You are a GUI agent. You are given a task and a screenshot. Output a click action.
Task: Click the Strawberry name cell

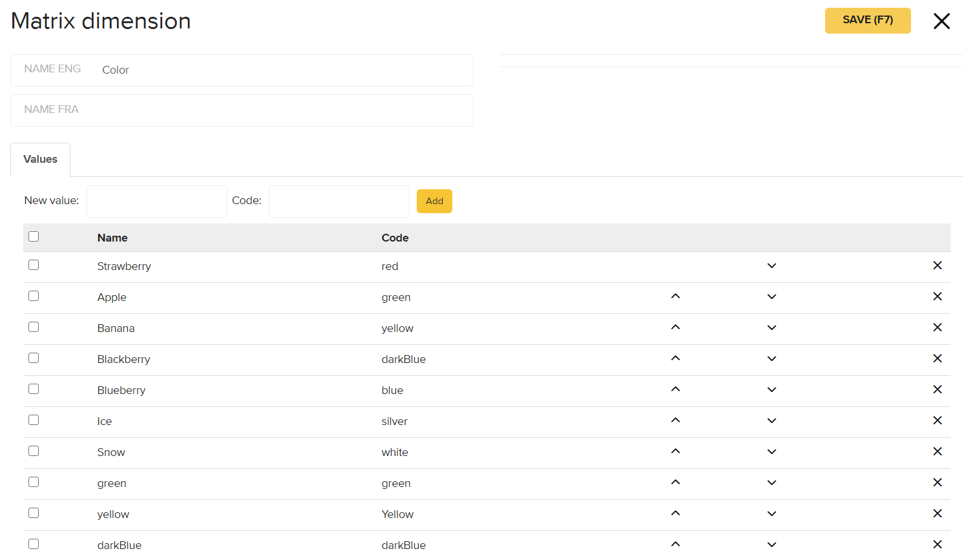(124, 266)
